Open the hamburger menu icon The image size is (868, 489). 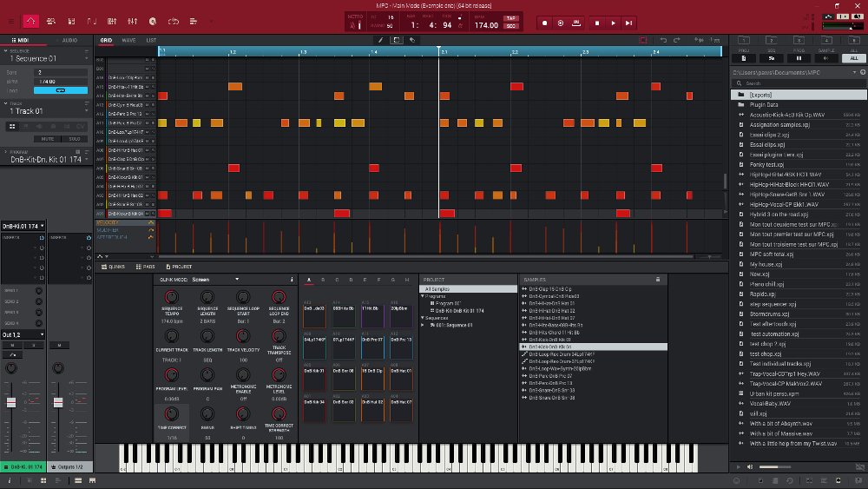click(x=11, y=22)
